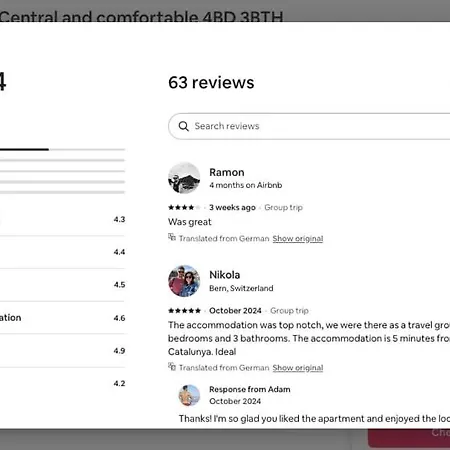This screenshot has height=450, width=450.
Task: Click Nikola's five-star rating
Action: [x=184, y=311]
